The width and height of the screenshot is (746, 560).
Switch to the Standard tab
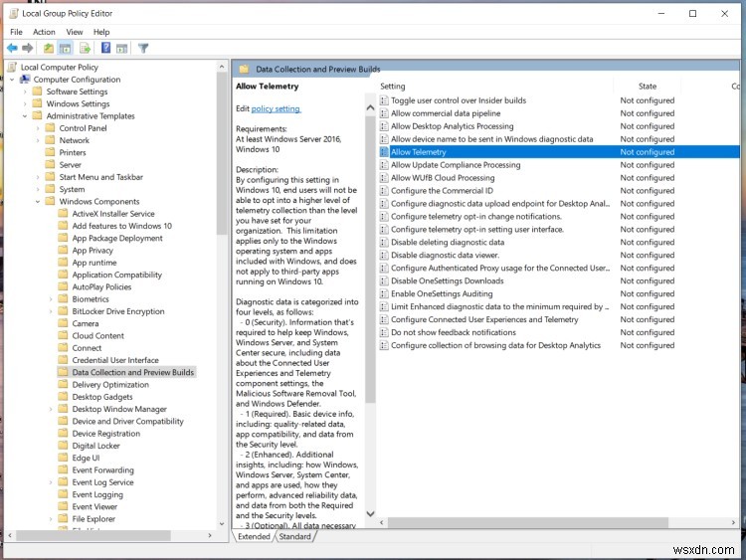(295, 537)
